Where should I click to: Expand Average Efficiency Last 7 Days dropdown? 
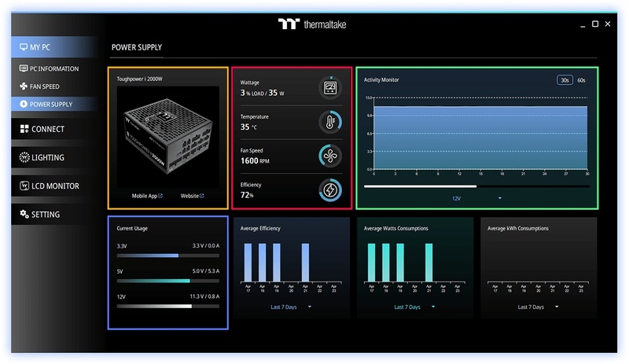point(310,307)
